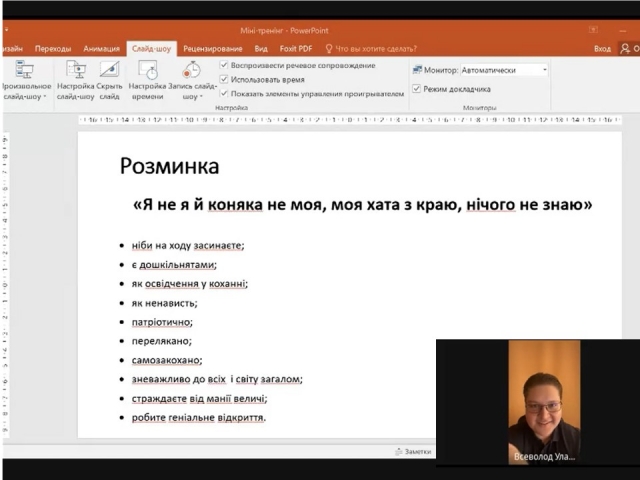Screen dimensions: 640x480
Task: Toggle Режим докладчика checkbox
Action: point(416,89)
